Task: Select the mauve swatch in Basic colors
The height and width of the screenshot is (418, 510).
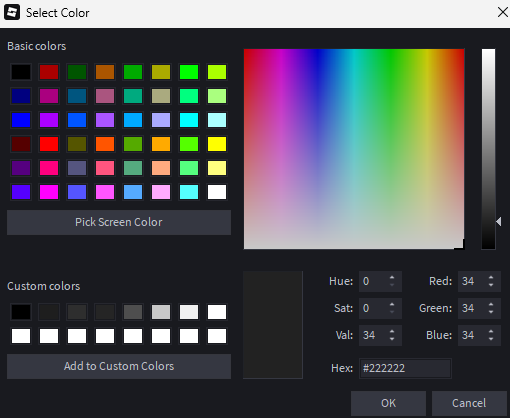Action: click(x=105, y=96)
